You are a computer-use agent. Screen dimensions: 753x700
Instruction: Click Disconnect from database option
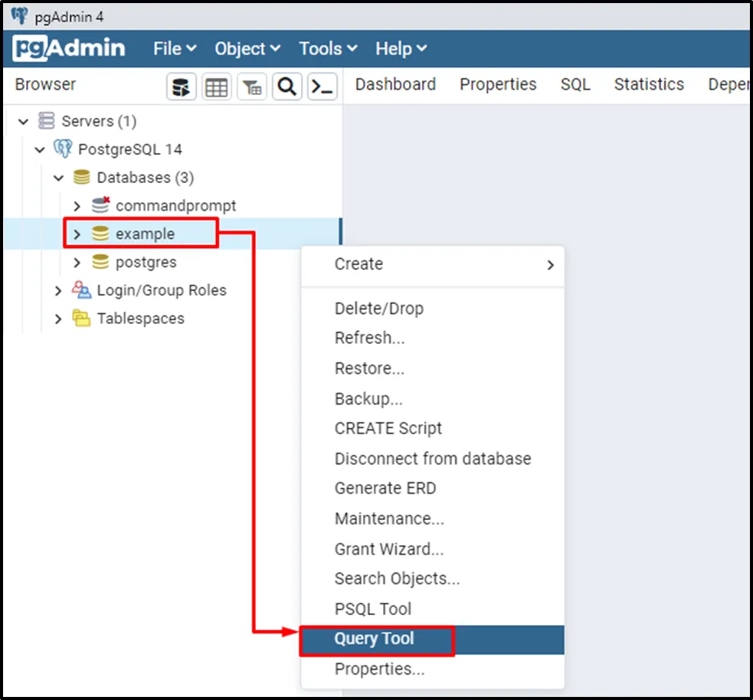(x=433, y=459)
